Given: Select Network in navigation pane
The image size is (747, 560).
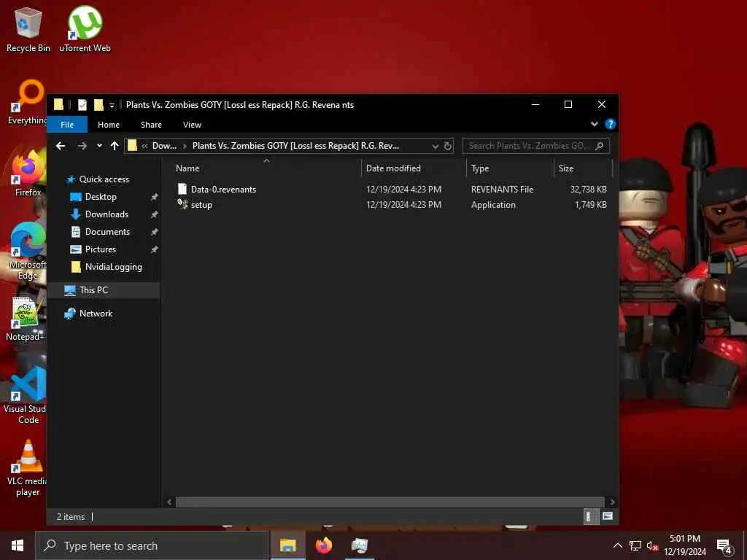Looking at the screenshot, I should [96, 314].
